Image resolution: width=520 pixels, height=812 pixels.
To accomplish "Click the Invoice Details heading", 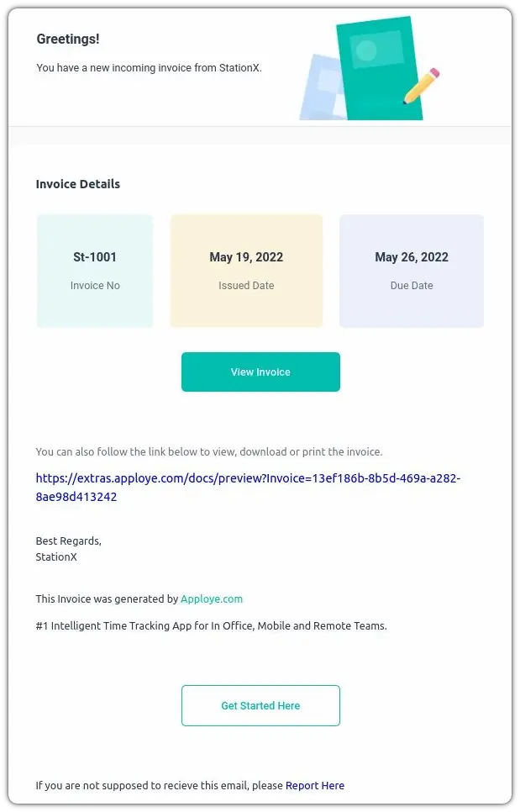I will [x=78, y=184].
